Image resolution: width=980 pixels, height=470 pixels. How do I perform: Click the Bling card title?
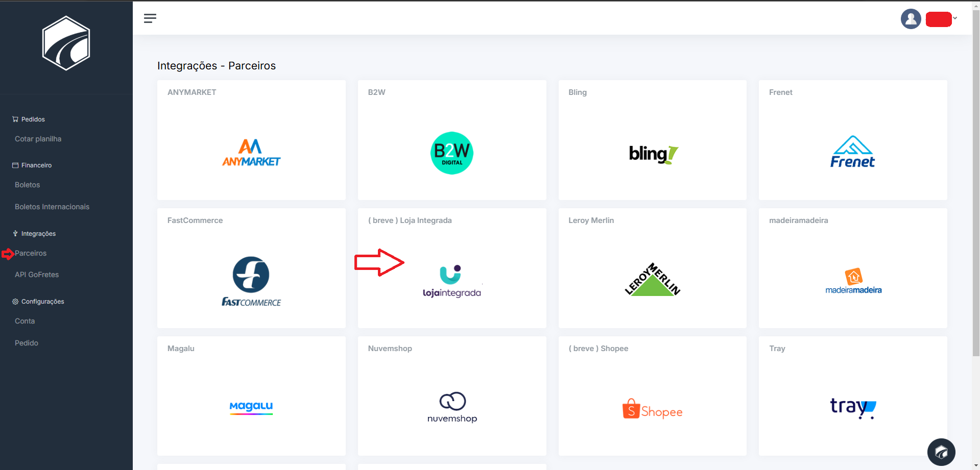(x=578, y=92)
